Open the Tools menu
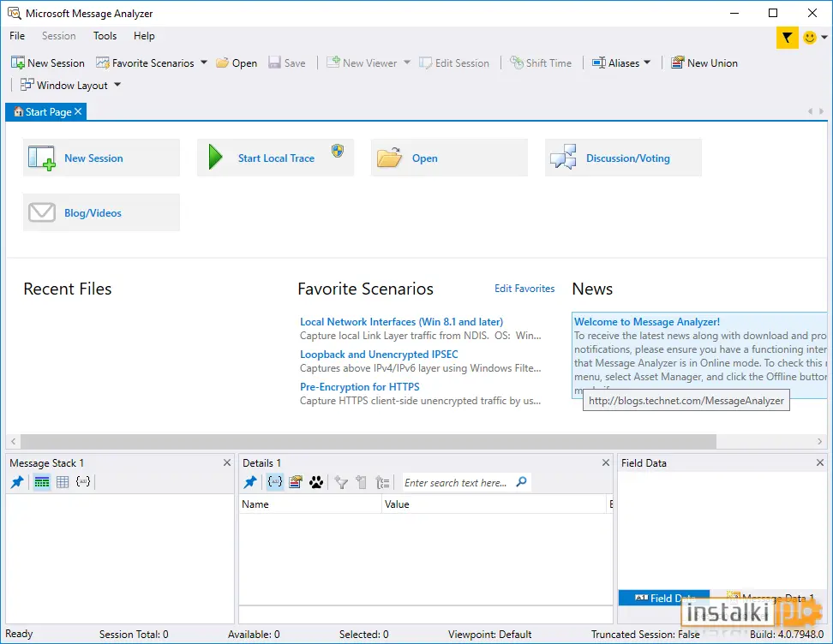833x644 pixels. pos(105,36)
